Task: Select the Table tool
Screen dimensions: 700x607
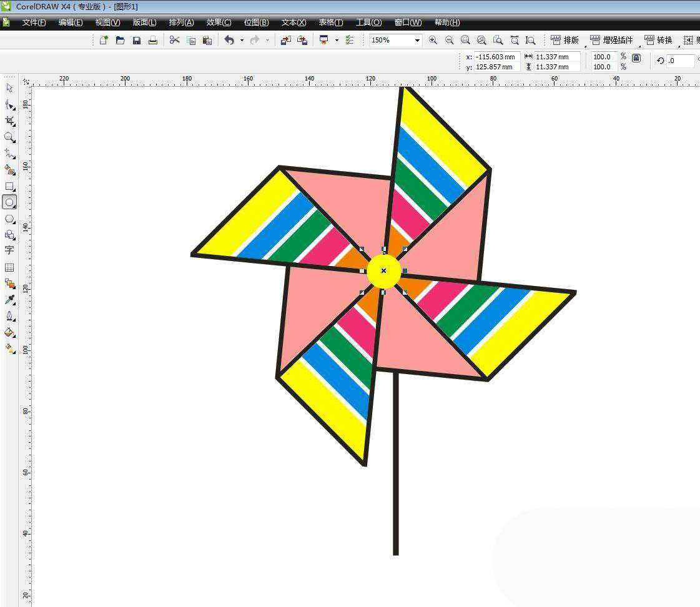Action: (9, 267)
